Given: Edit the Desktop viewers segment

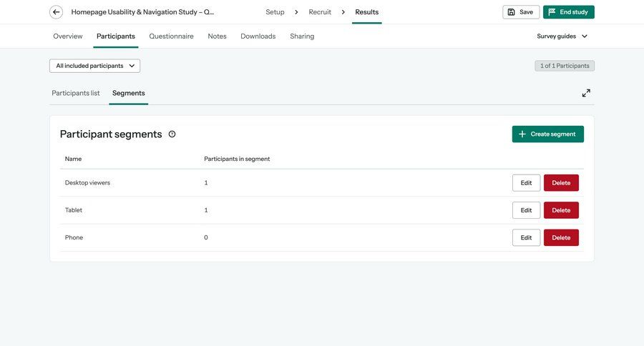Looking at the screenshot, I should coord(526,183).
